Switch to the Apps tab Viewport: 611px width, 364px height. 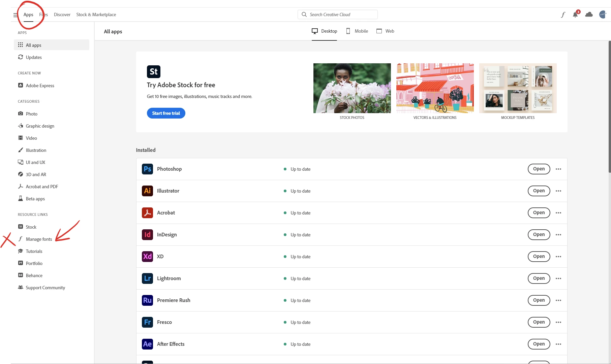(x=28, y=15)
